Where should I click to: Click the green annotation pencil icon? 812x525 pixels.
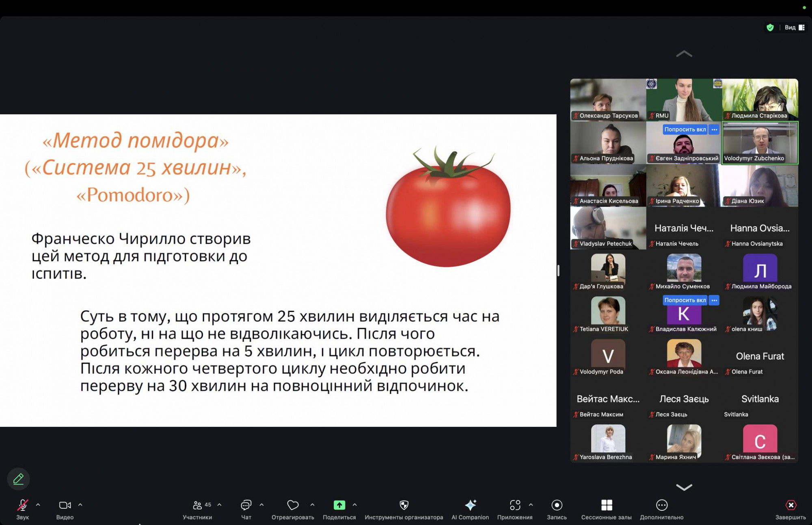(x=18, y=479)
